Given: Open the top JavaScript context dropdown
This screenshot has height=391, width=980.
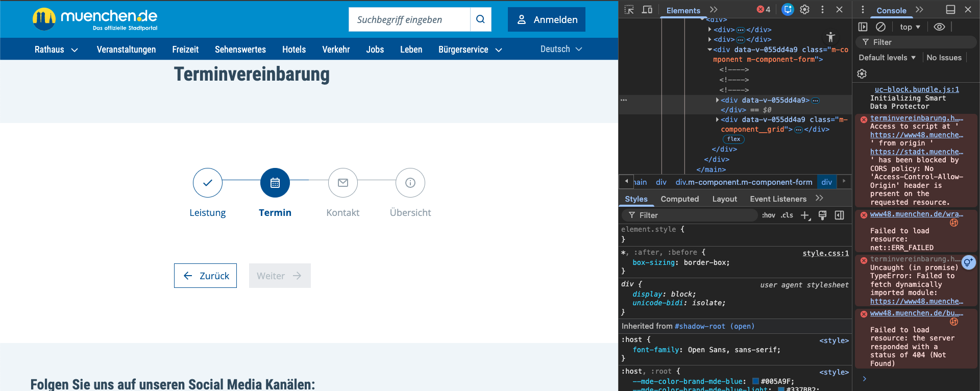Looking at the screenshot, I should coord(910,27).
